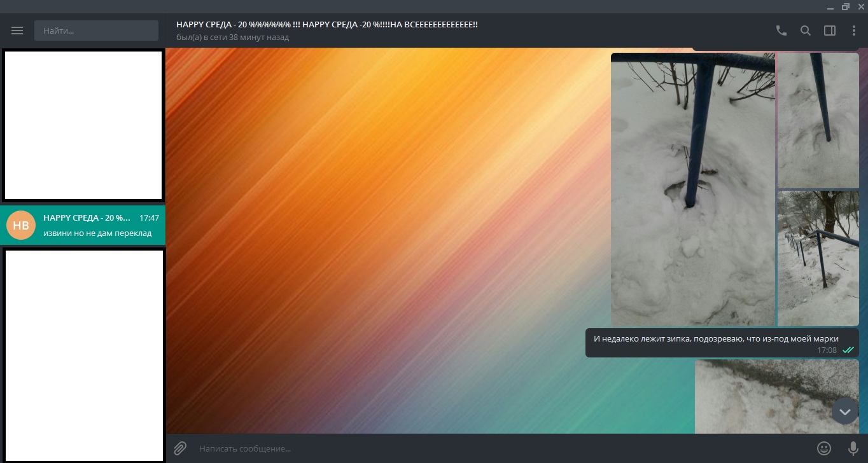The image size is (868, 463).
Task: Jump to bottom with down-arrow button
Action: tap(845, 411)
